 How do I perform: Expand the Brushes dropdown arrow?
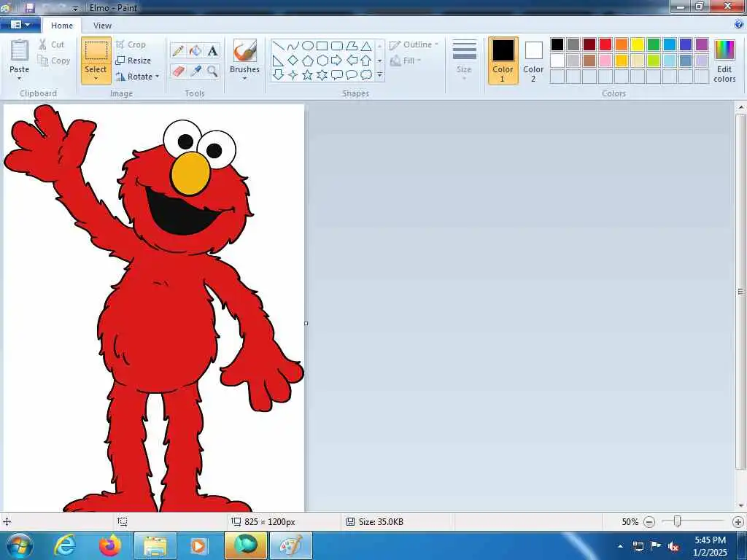244,79
